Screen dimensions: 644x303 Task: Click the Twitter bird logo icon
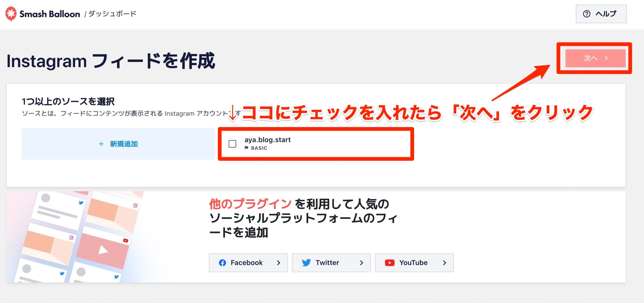[306, 263]
